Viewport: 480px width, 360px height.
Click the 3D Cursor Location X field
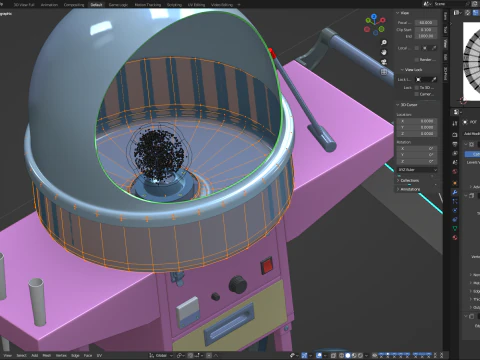[417, 121]
